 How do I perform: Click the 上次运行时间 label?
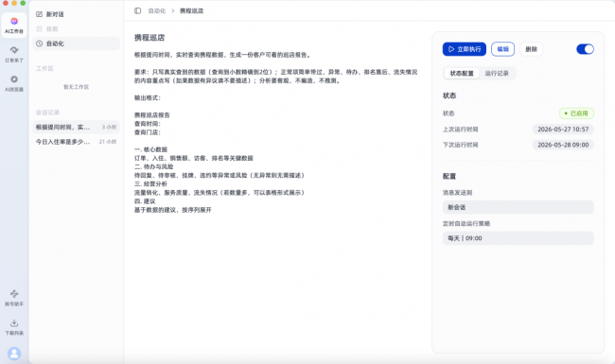[x=461, y=129]
